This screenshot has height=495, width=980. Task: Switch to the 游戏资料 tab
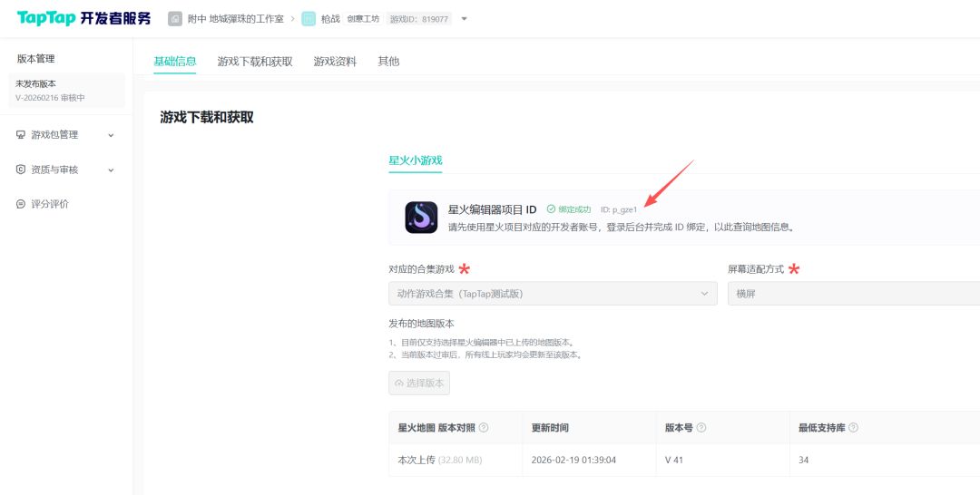pos(335,61)
